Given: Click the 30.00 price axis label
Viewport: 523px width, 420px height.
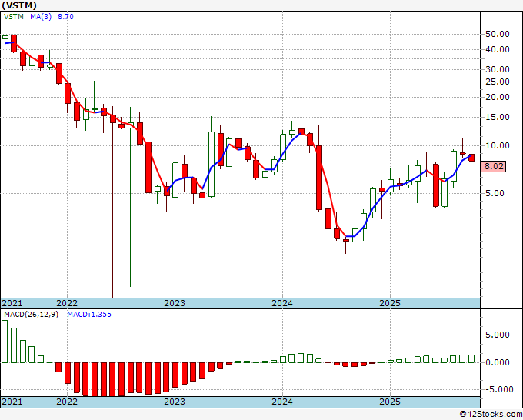Looking at the screenshot, I should (x=498, y=69).
